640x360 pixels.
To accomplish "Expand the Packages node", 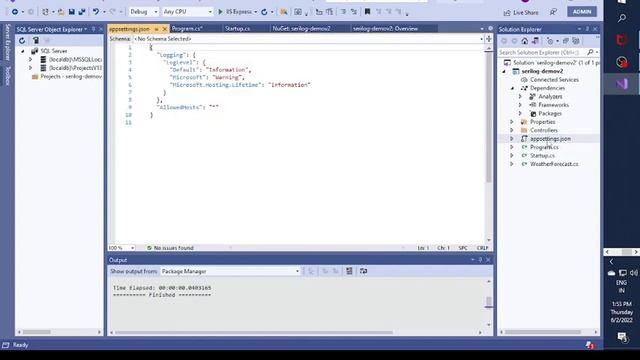I will (x=520, y=113).
